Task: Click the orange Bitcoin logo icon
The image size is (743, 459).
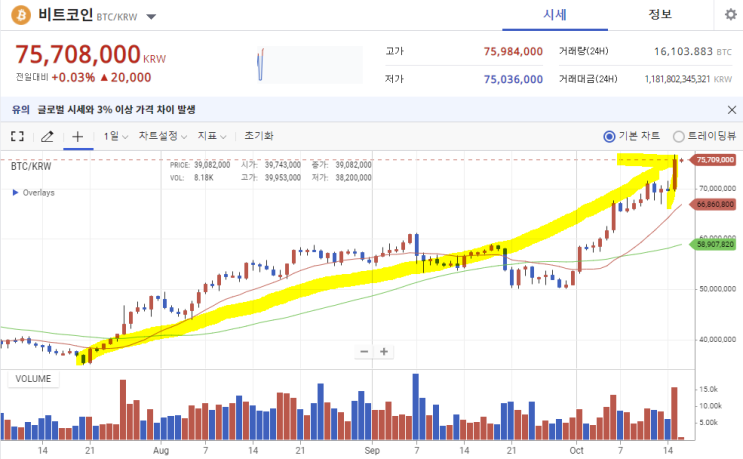Action: (21, 15)
